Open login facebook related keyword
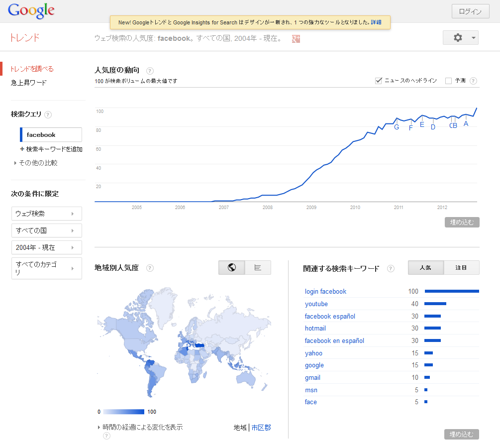This screenshot has width=500, height=448. [325, 292]
